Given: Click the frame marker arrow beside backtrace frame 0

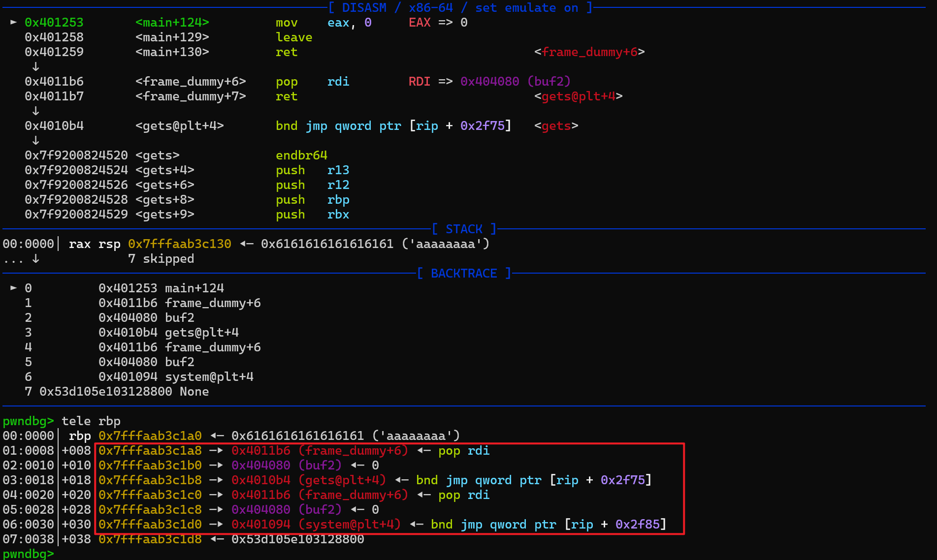Looking at the screenshot, I should pos(13,288).
